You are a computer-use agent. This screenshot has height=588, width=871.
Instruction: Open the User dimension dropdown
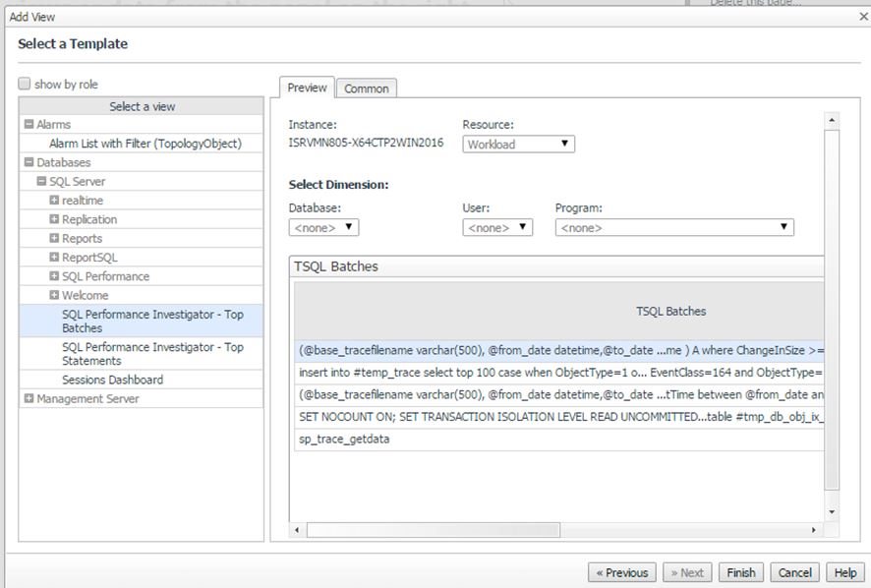click(497, 227)
